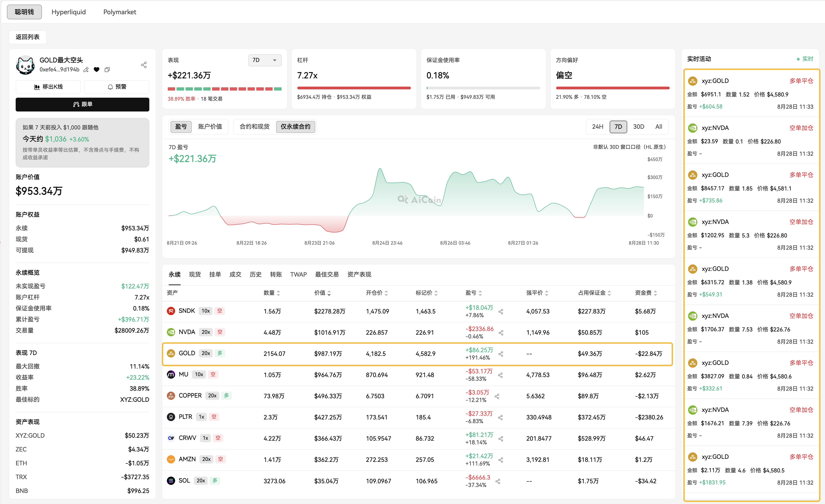Image resolution: width=825 pixels, height=504 pixels.
Task: Select the 资产表现 tab above the table
Action: tap(359, 275)
